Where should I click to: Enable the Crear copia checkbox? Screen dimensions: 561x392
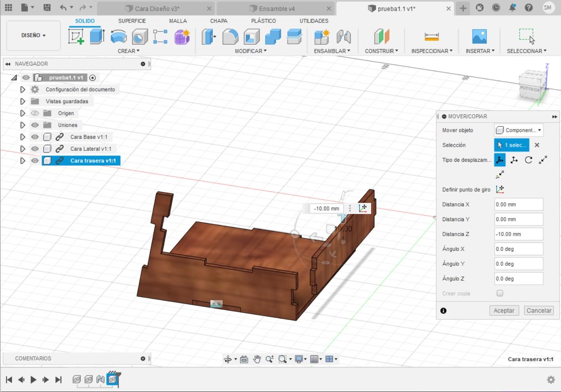500,293
